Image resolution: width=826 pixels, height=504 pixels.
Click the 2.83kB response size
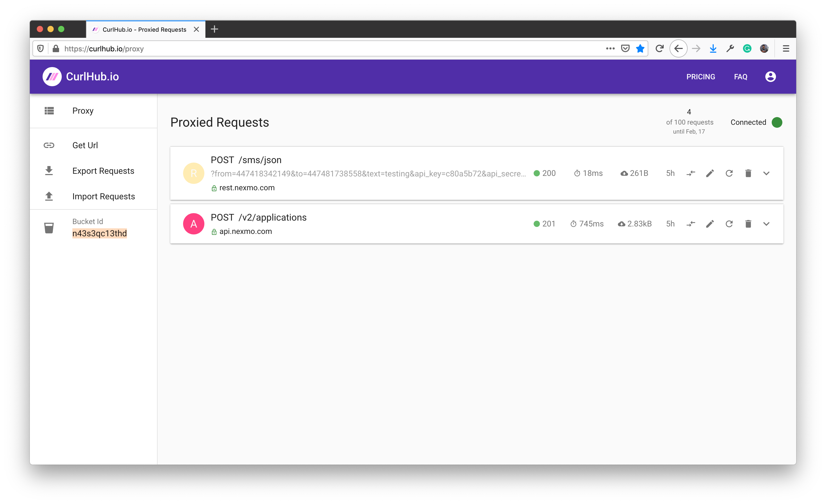point(635,224)
